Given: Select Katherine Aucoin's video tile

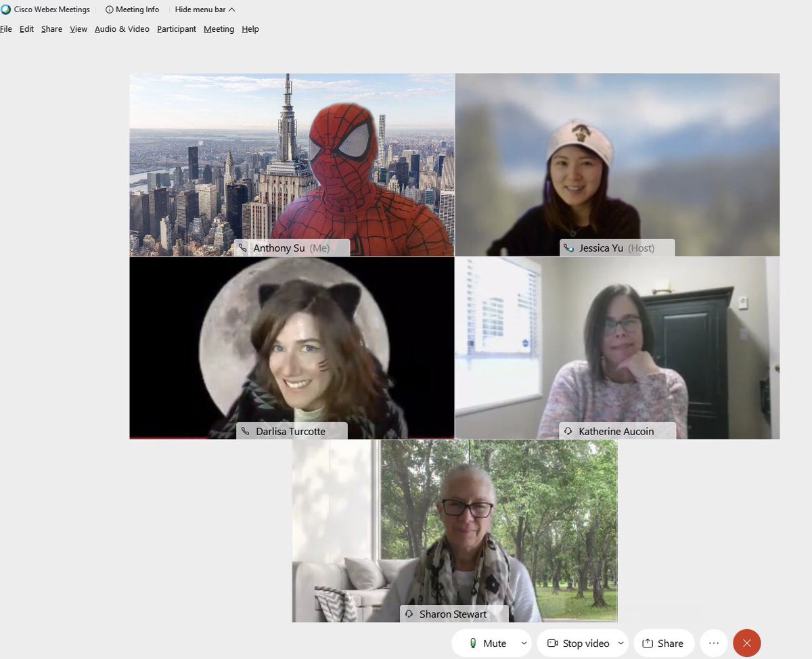Looking at the screenshot, I should [617, 348].
